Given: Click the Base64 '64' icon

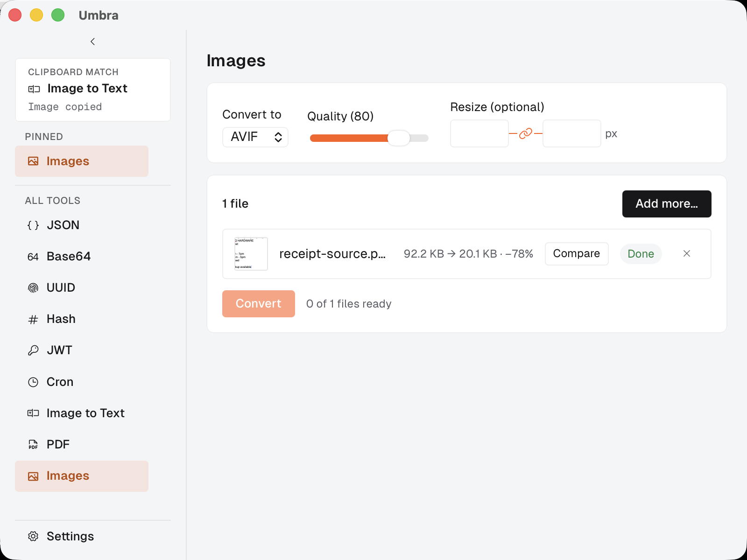Looking at the screenshot, I should click(x=33, y=257).
